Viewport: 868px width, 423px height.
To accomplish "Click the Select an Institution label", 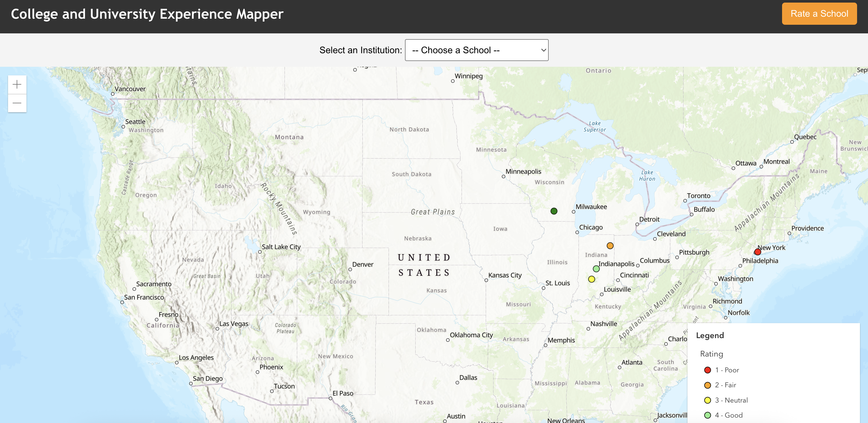I will (360, 50).
